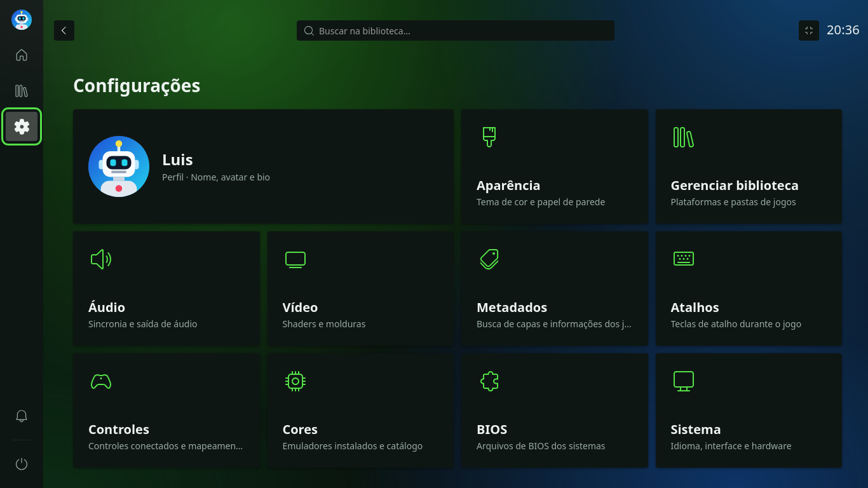Open the Metadados title
The height and width of the screenshot is (488, 868).
click(512, 308)
